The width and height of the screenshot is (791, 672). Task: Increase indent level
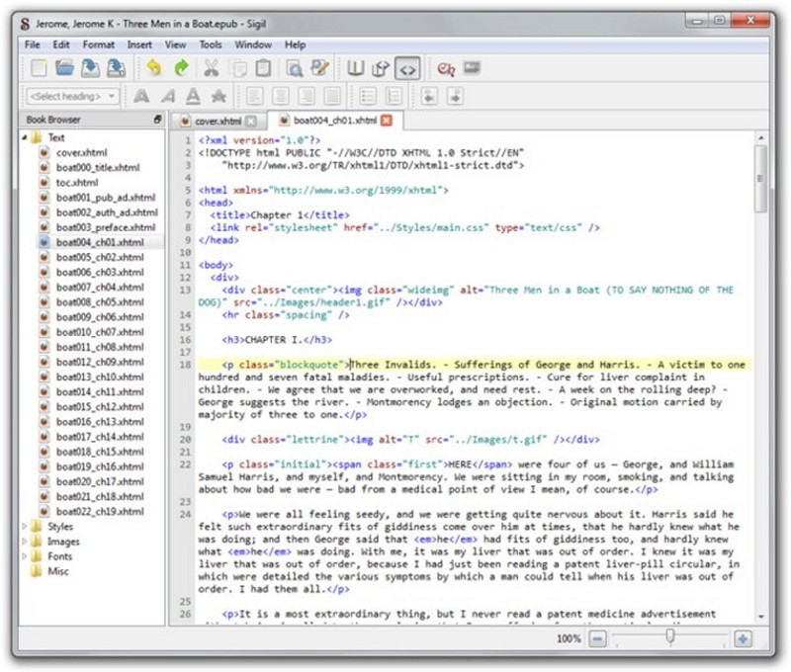coord(455,96)
